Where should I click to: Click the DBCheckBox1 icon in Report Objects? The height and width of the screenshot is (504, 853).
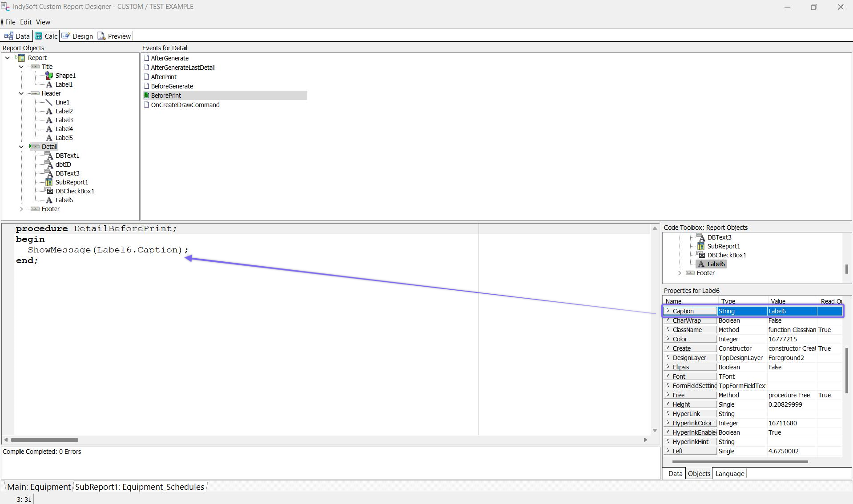pos(49,191)
